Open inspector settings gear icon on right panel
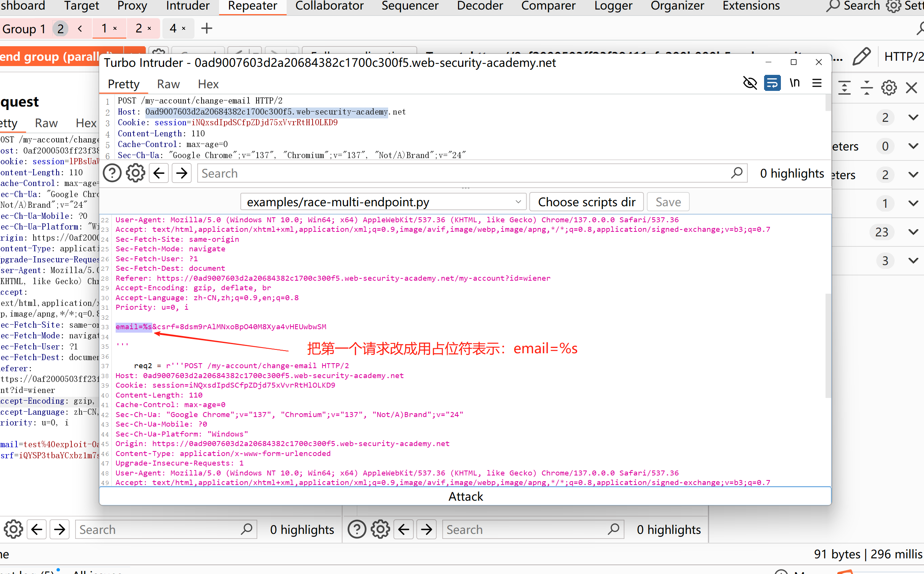Viewport: 924px width, 574px height. (889, 88)
